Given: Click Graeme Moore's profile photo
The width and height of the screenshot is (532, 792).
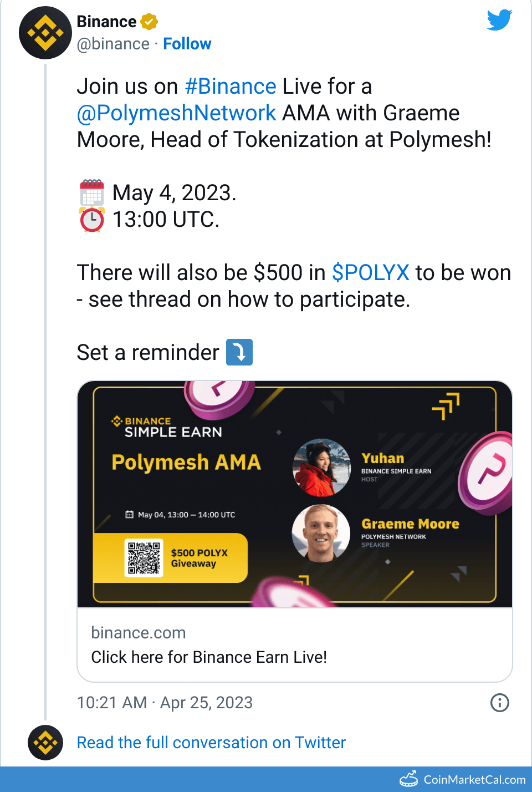Looking at the screenshot, I should tap(321, 534).
